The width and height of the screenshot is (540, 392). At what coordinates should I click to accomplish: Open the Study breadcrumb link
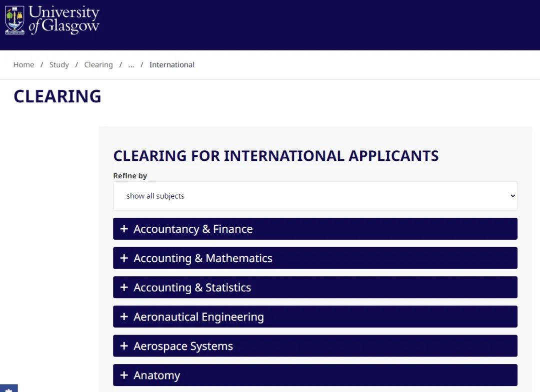point(59,64)
